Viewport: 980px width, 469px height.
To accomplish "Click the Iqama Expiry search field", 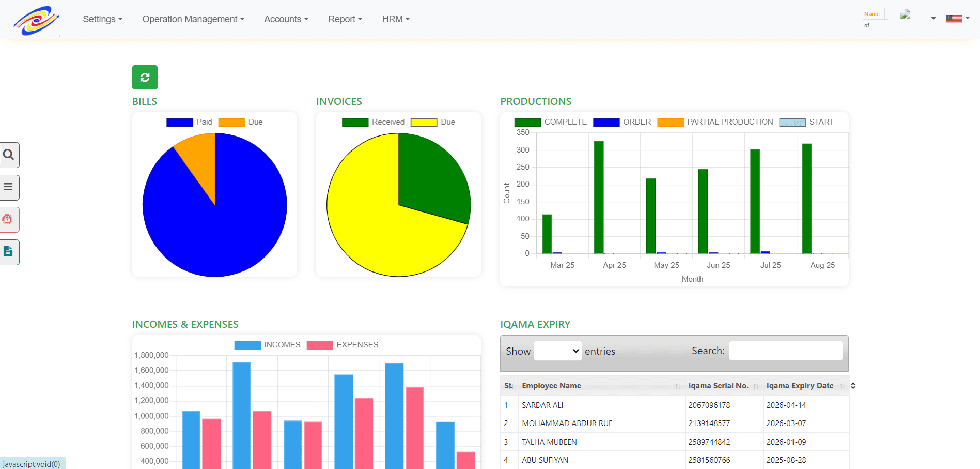I will pyautogui.click(x=785, y=351).
